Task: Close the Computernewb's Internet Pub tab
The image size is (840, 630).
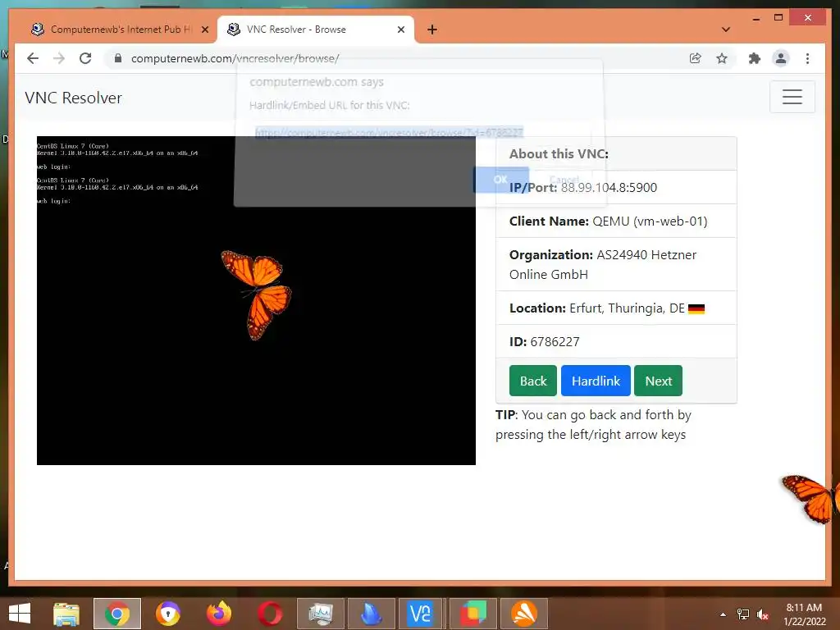Action: (x=205, y=30)
